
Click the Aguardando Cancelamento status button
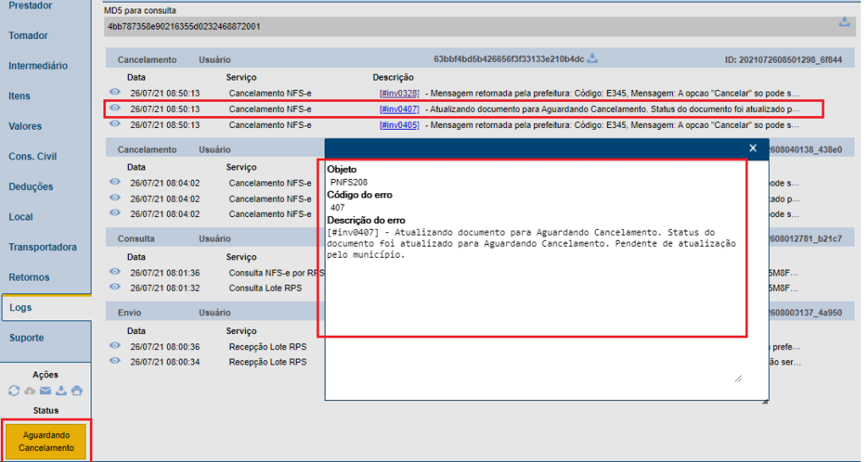(x=47, y=441)
